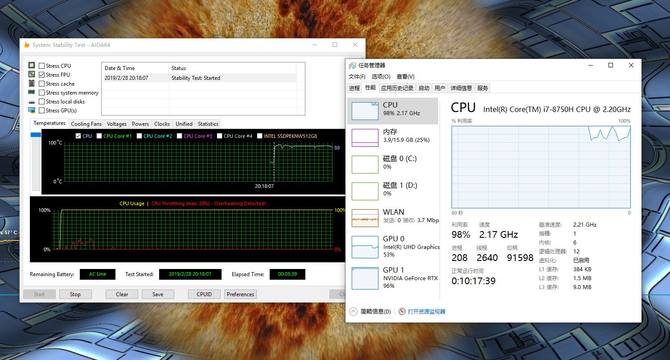The height and width of the screenshot is (360, 670).
Task: Click the memory icon beside Stress system memory
Action: coord(32,92)
